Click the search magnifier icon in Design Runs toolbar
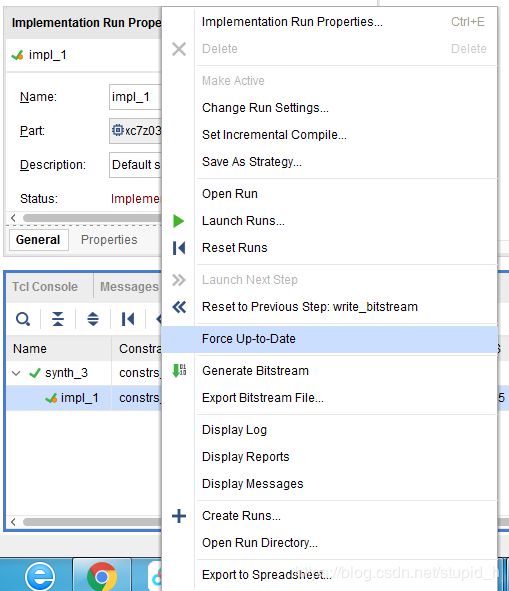This screenshot has height=591, width=509. pos(23,319)
